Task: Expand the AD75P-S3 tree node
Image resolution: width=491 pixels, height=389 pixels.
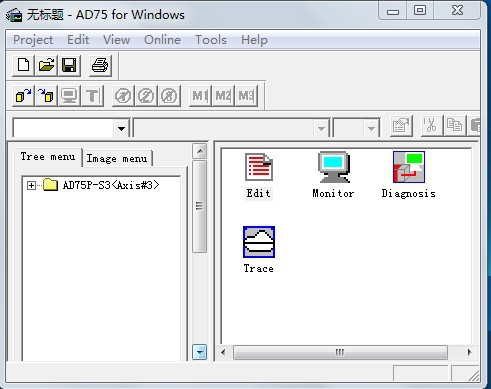Action: point(31,185)
